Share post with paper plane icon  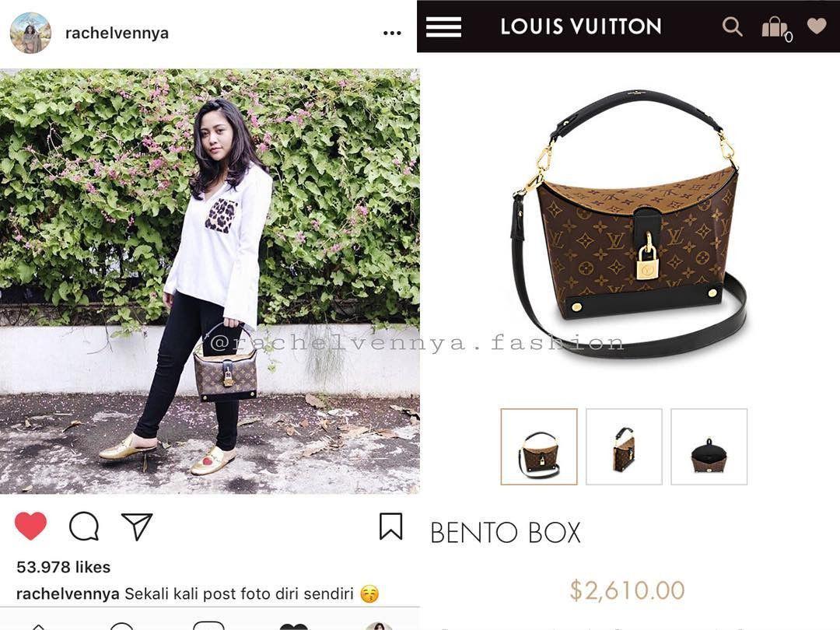pyautogui.click(x=137, y=526)
